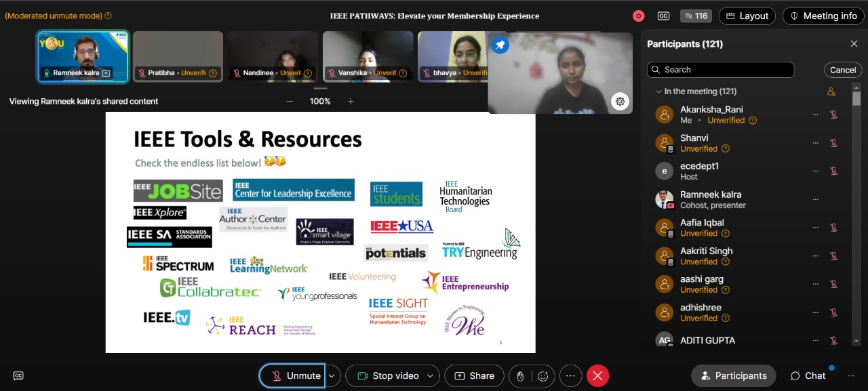
Task: Expand video options arrow beside Stop video
Action: (x=430, y=376)
